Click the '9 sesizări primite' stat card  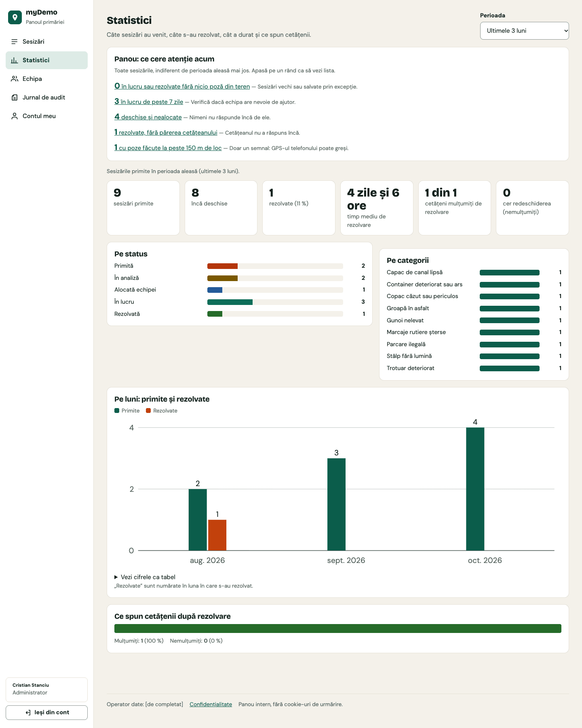[x=143, y=208]
